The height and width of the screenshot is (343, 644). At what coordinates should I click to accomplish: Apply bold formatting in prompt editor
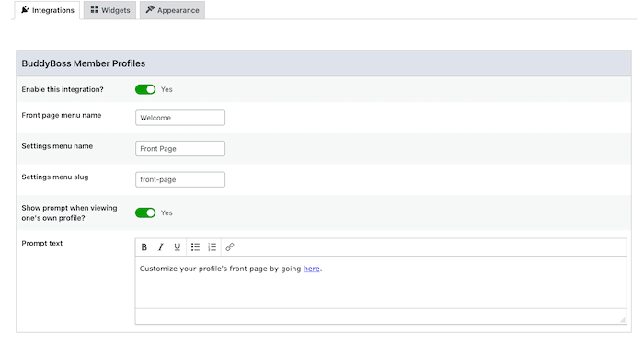(144, 247)
